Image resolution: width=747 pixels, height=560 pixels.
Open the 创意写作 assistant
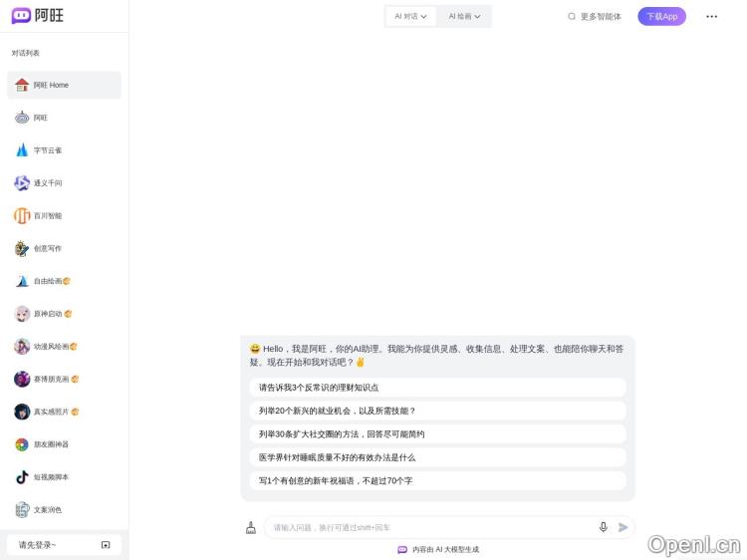(64, 248)
